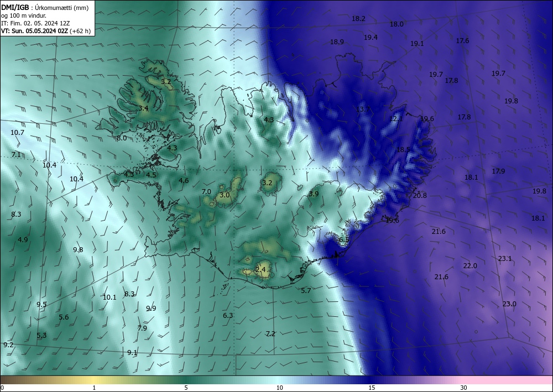
Task: Select the 'VT: Sun. 05.05.2024 02Z' valid time
Action: tap(34, 31)
